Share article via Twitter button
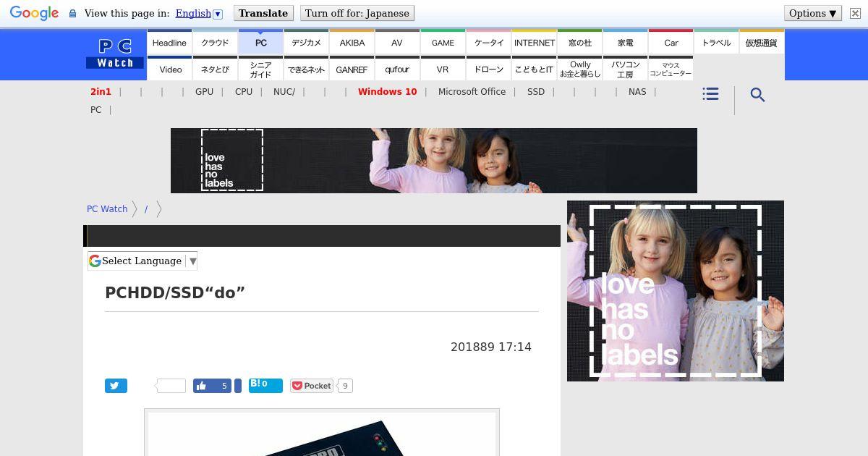868x456 pixels. click(x=116, y=386)
